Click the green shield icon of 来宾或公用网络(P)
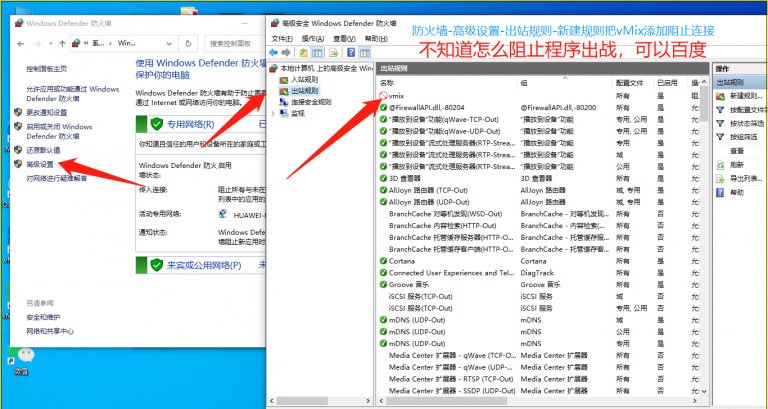This screenshot has height=409, width=768. coord(156,265)
